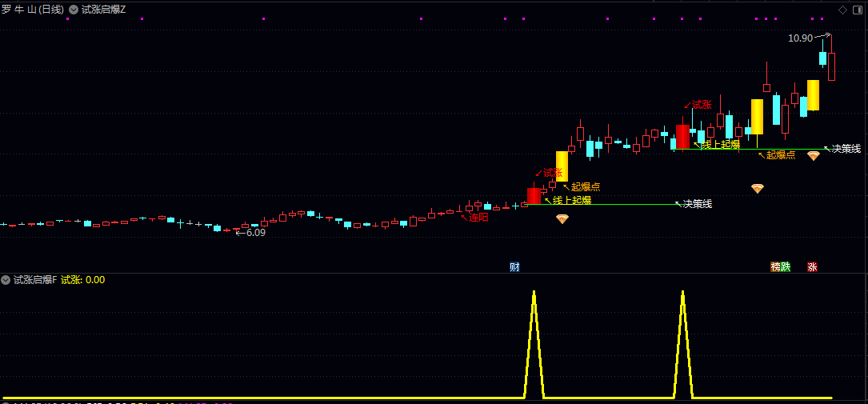This screenshot has height=404, width=868.
Task: Click the dark red 涨 event marker
Action: coord(812,266)
